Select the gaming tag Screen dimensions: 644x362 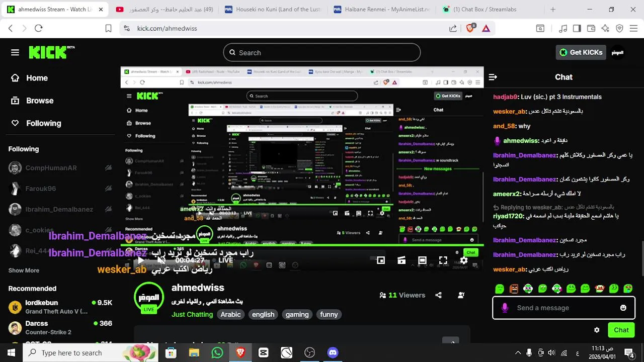click(x=297, y=314)
